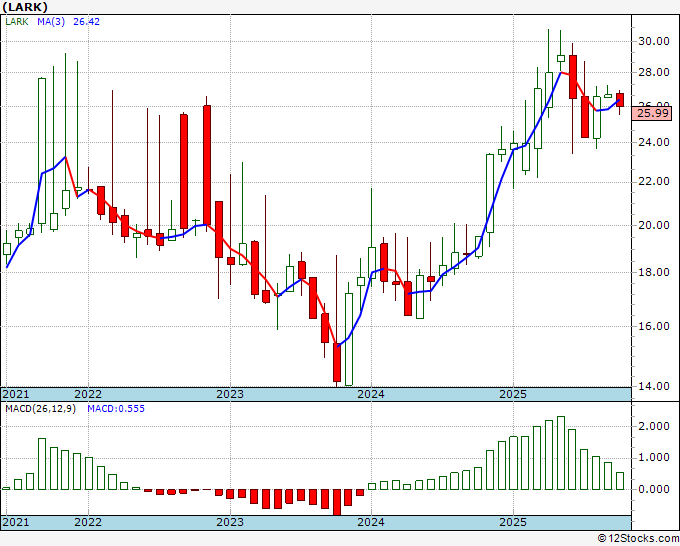
Task: Click the 25.99 current price tag
Action: click(x=652, y=114)
